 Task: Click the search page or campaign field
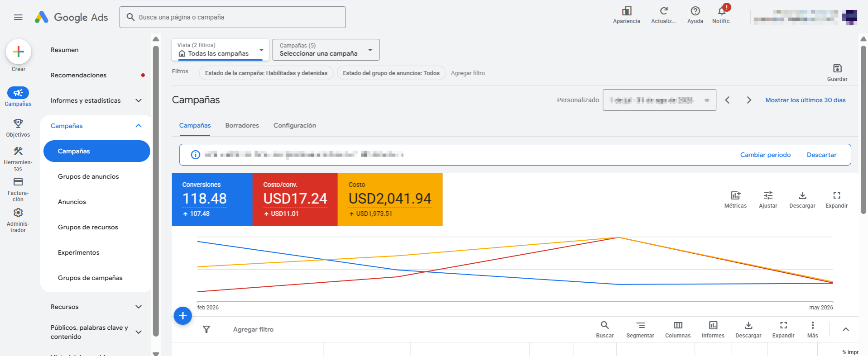232,17
